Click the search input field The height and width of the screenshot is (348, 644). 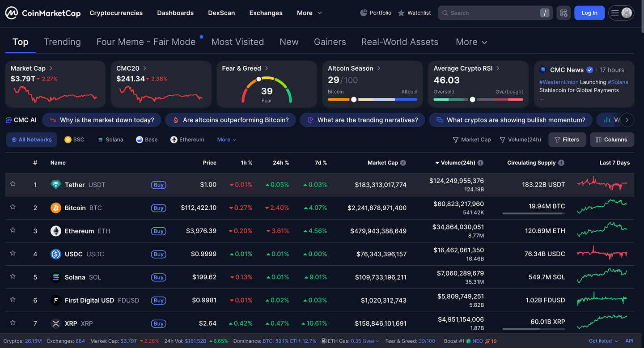(492, 13)
